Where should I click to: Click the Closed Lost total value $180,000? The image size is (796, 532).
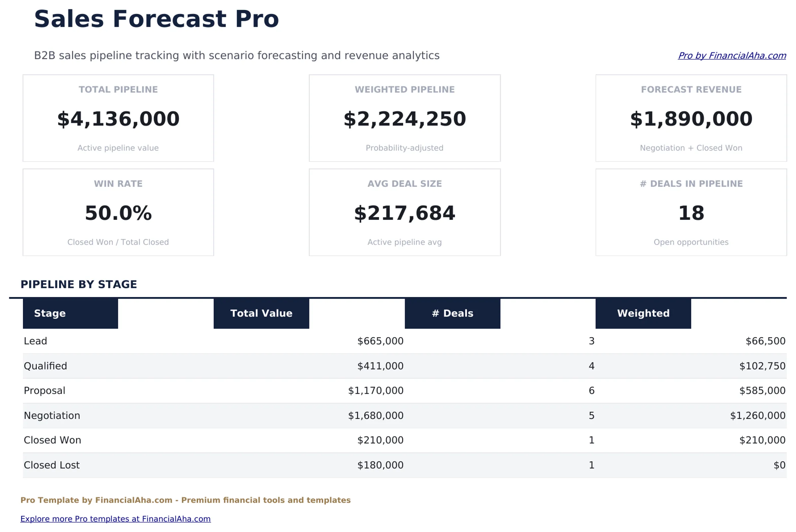(380, 465)
